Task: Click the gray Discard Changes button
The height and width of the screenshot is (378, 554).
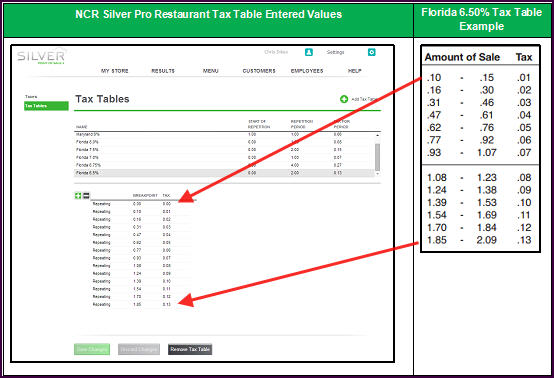Action: point(139,349)
